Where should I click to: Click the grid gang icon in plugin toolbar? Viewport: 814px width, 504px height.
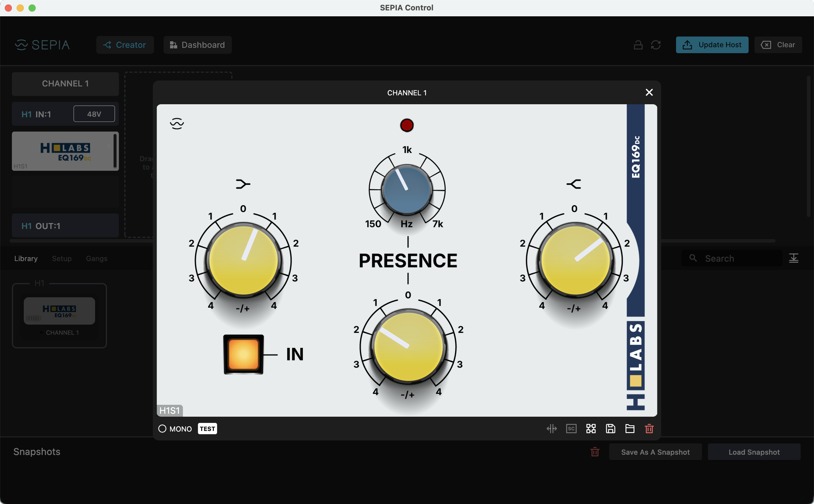click(591, 429)
